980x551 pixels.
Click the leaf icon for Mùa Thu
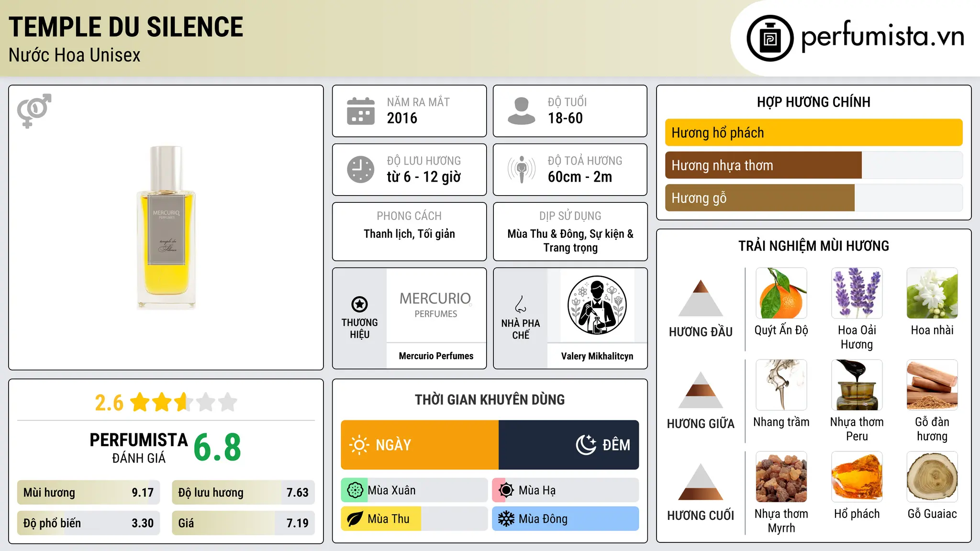click(x=355, y=519)
